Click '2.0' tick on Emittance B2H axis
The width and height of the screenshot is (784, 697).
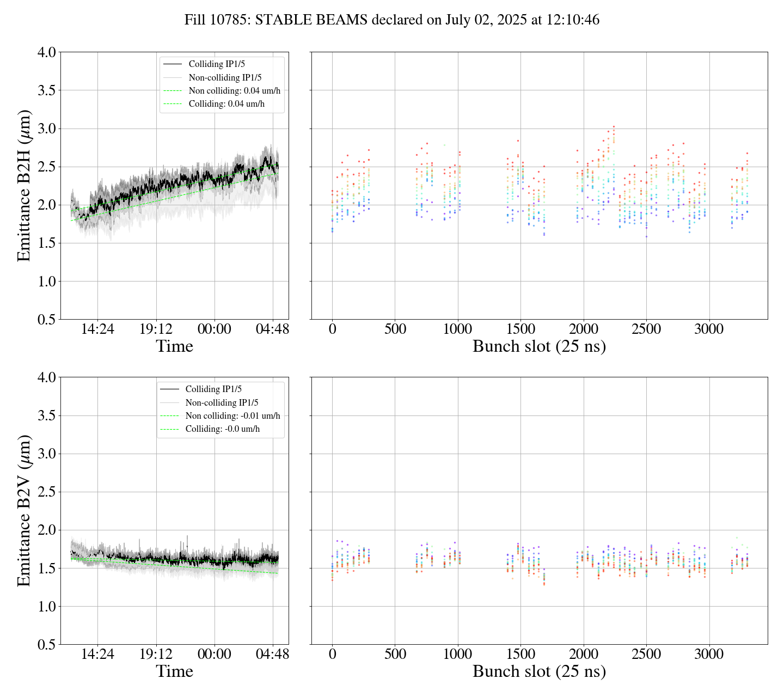point(46,205)
